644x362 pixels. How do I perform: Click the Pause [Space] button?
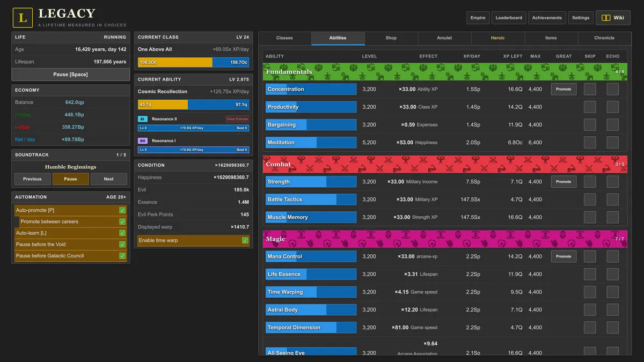pyautogui.click(x=70, y=75)
